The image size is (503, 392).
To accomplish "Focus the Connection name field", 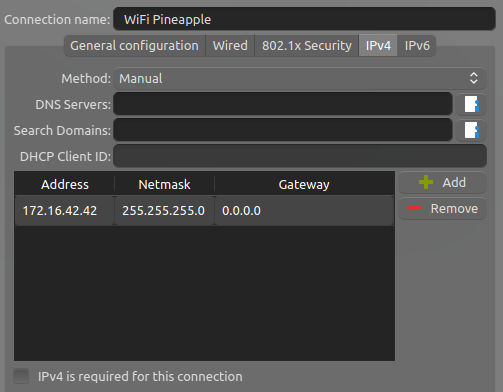I will [304, 19].
